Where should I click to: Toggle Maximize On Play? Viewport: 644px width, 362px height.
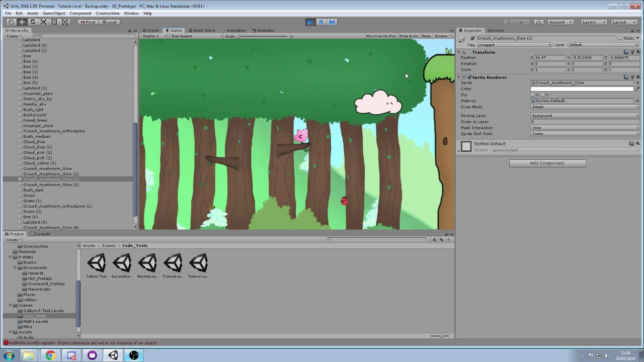pyautogui.click(x=381, y=36)
